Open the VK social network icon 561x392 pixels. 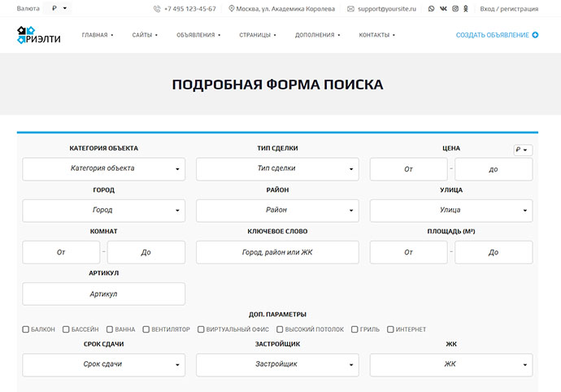(443, 9)
